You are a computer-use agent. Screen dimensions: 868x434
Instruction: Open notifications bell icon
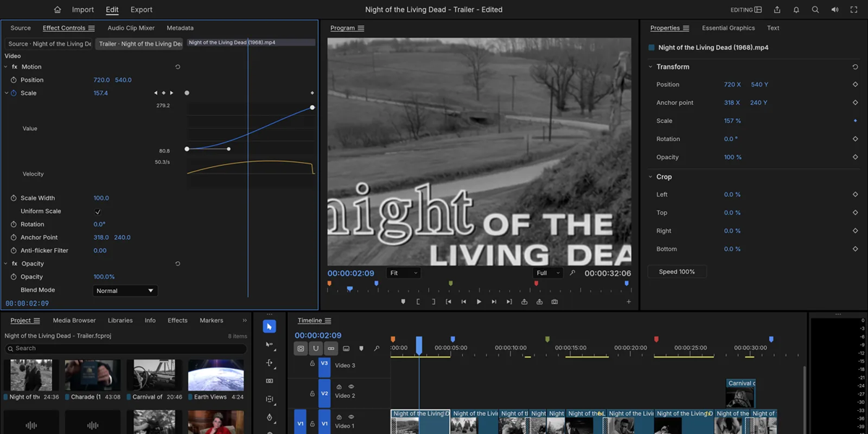click(x=796, y=10)
